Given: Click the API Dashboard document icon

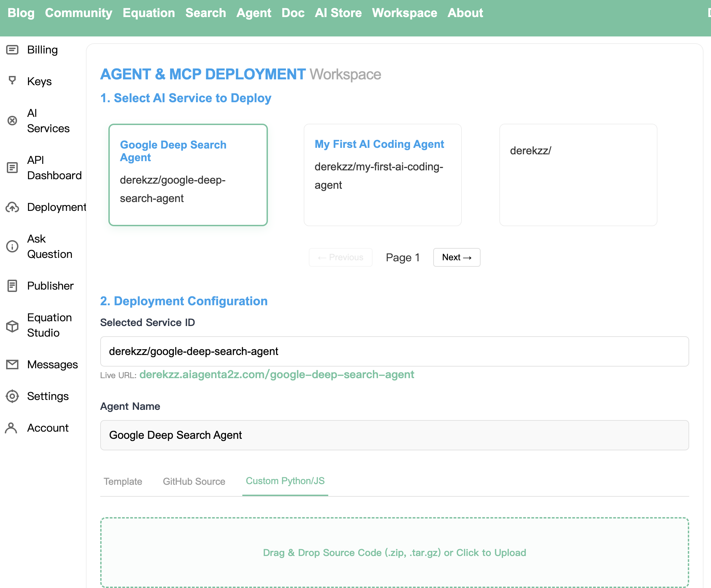Looking at the screenshot, I should tap(12, 168).
